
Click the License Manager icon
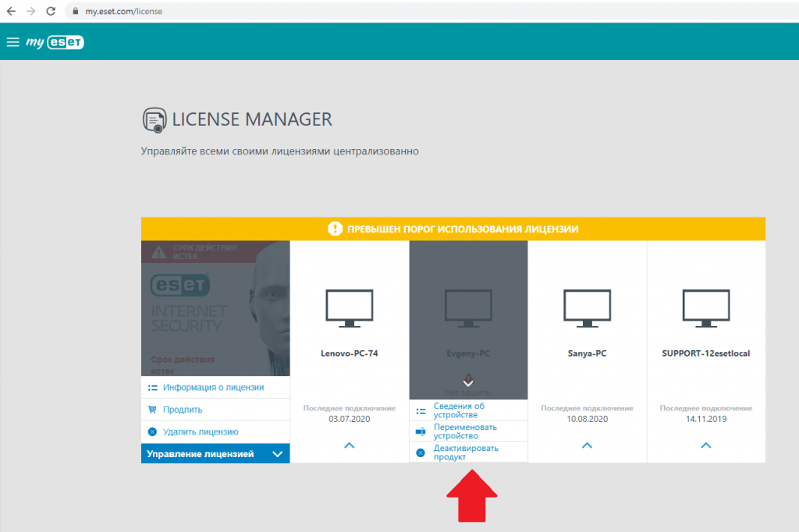[x=154, y=120]
